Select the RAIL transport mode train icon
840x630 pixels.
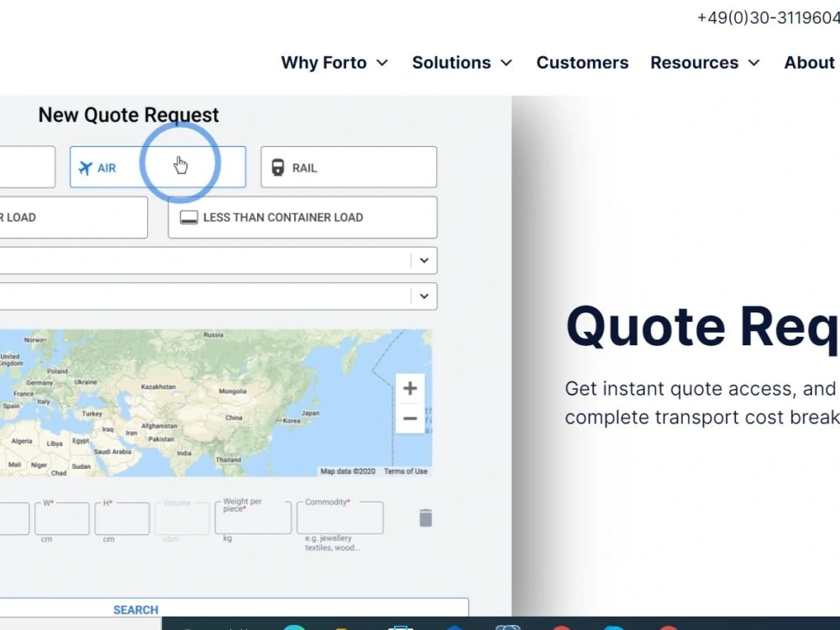[277, 168]
